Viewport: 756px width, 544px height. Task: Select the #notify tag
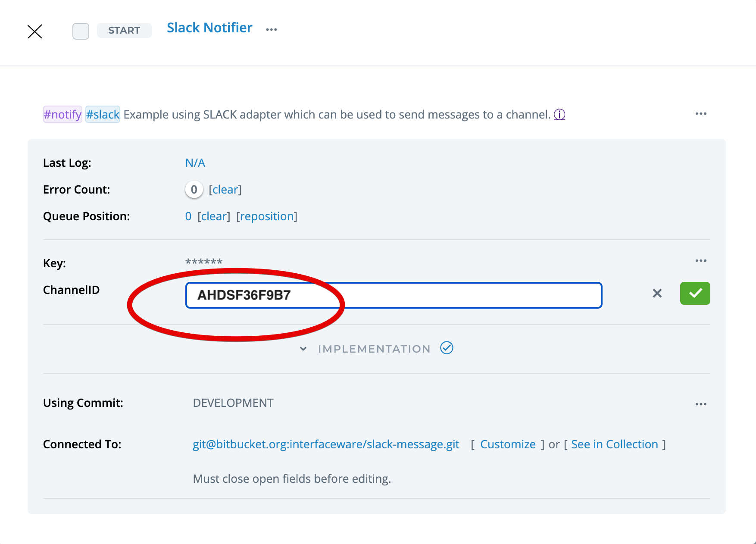coord(62,115)
